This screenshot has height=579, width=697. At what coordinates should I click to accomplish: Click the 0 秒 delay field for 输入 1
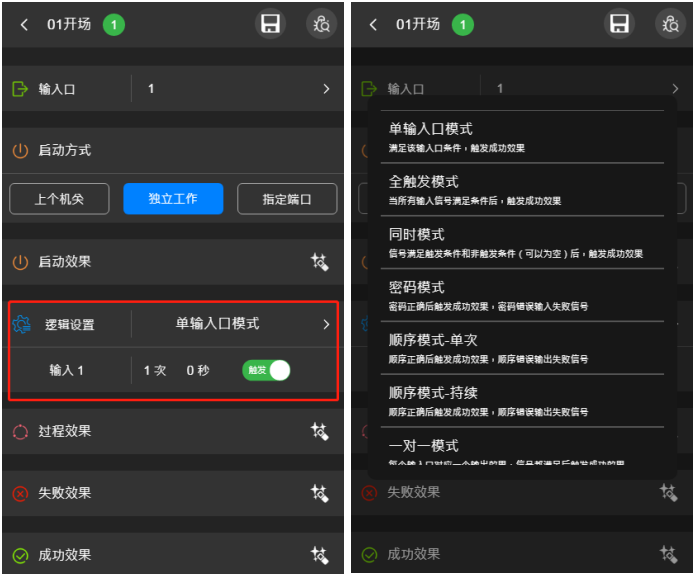(x=198, y=371)
